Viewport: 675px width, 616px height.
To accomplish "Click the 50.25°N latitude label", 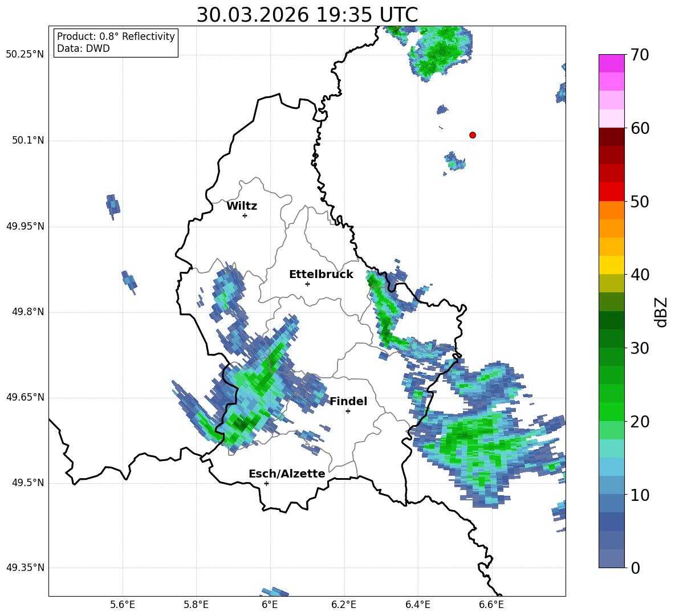I will (x=25, y=55).
